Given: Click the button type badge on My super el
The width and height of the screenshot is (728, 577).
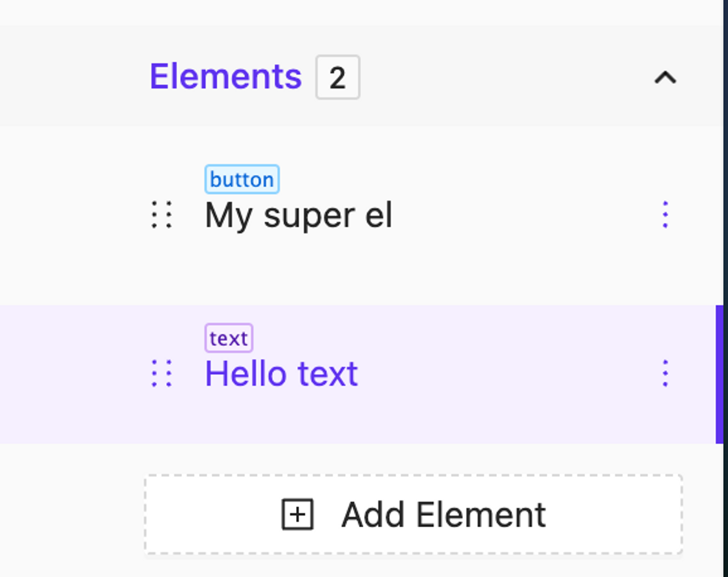Looking at the screenshot, I should [x=241, y=180].
